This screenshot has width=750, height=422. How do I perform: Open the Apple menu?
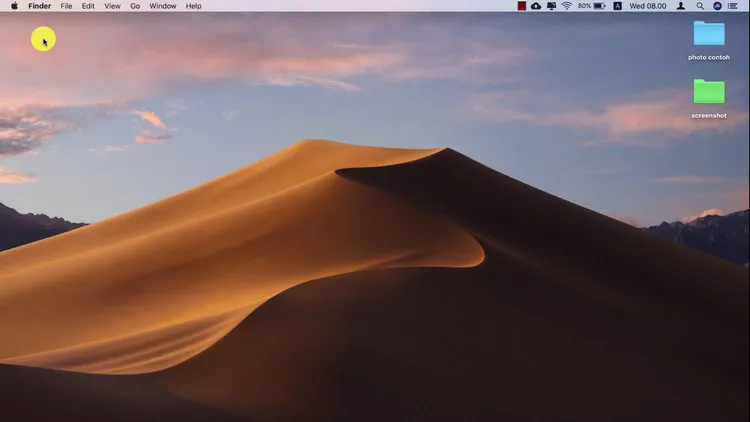coord(14,6)
